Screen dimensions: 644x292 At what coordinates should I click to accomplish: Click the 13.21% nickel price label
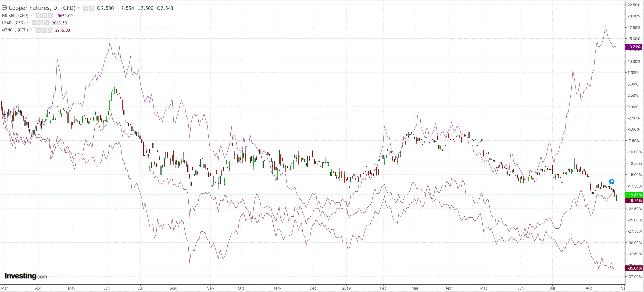click(634, 47)
